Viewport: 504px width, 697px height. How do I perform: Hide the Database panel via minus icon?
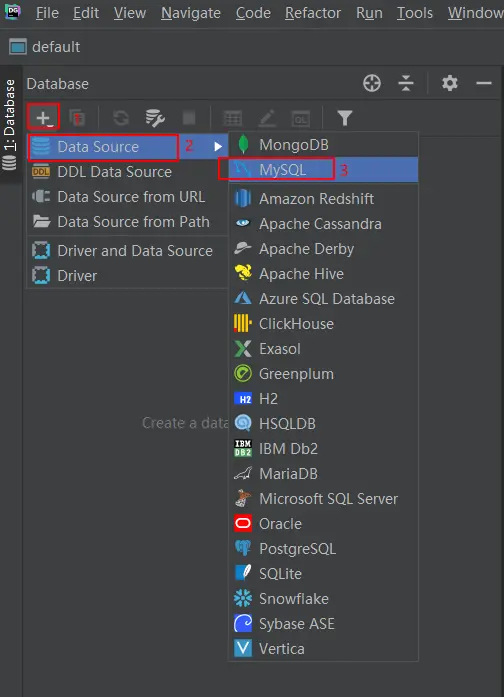pyautogui.click(x=484, y=83)
